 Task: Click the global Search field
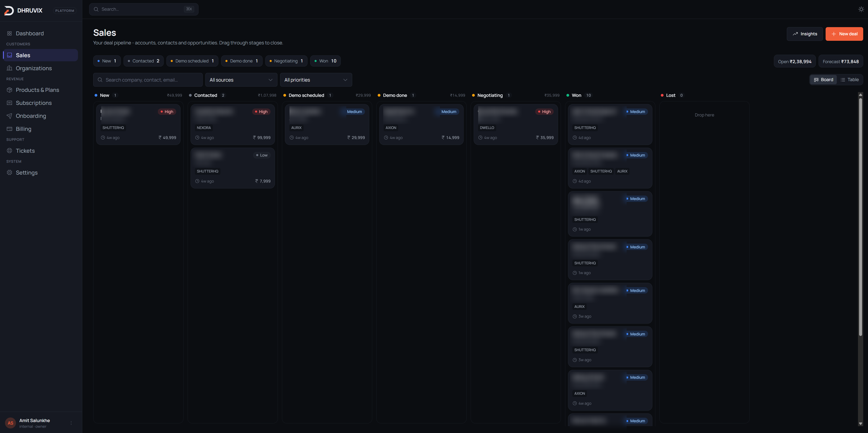click(144, 9)
